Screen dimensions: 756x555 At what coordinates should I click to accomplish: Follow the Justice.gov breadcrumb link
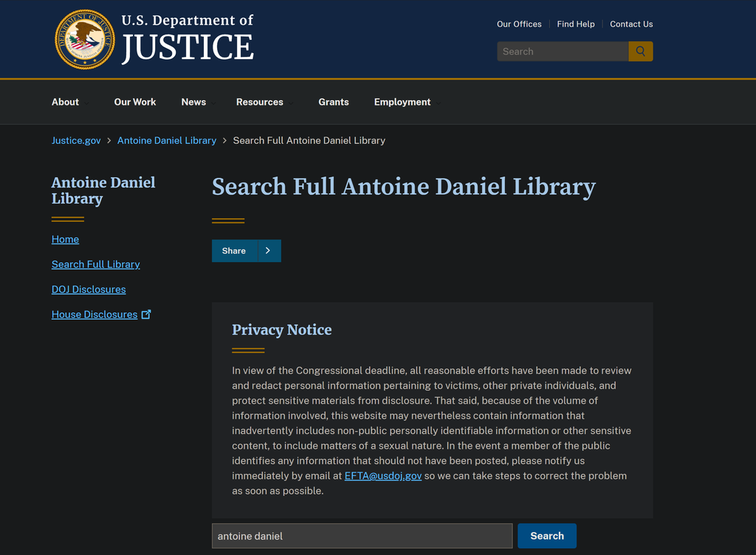pos(76,140)
